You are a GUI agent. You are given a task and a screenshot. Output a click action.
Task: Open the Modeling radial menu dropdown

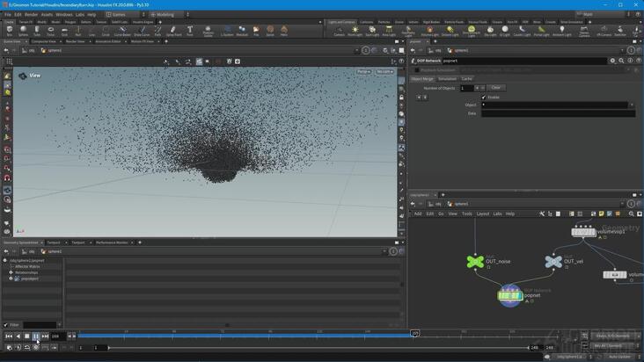pyautogui.click(x=170, y=14)
